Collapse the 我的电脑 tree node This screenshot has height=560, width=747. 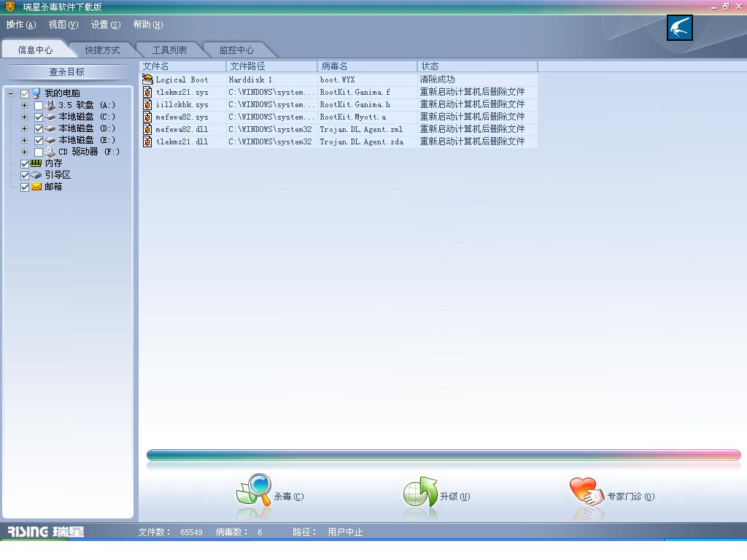tap(10, 94)
